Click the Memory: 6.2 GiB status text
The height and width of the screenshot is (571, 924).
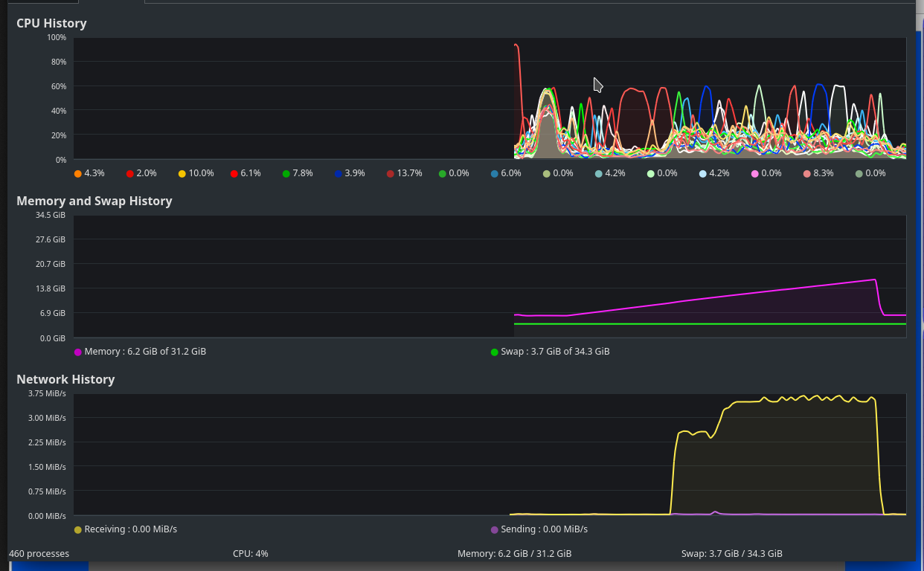[514, 553]
